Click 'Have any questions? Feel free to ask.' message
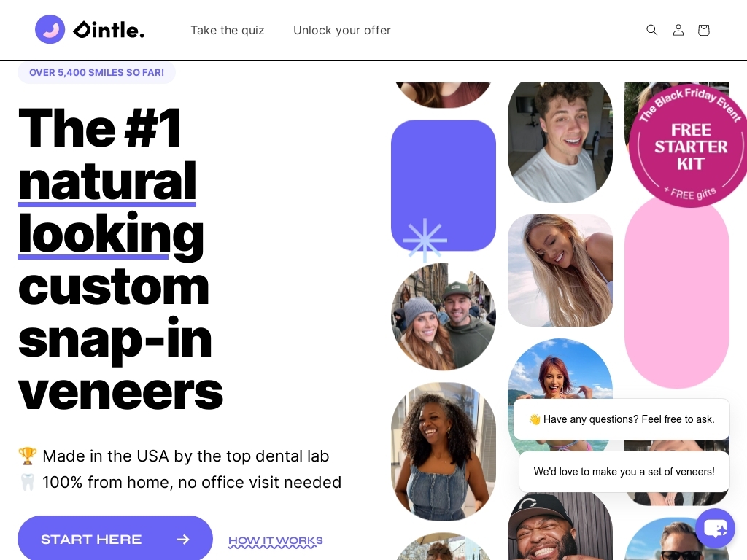Screen dimensions: 747x560 coord(622,419)
